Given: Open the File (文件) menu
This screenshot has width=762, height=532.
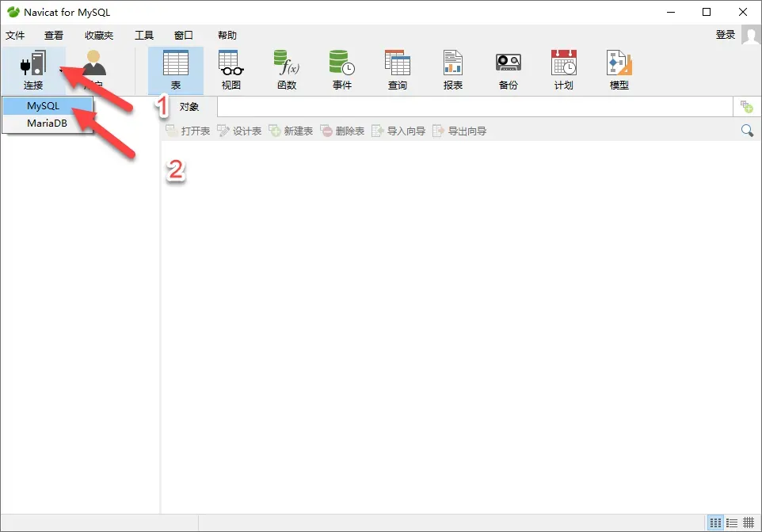Looking at the screenshot, I should pyautogui.click(x=15, y=36).
